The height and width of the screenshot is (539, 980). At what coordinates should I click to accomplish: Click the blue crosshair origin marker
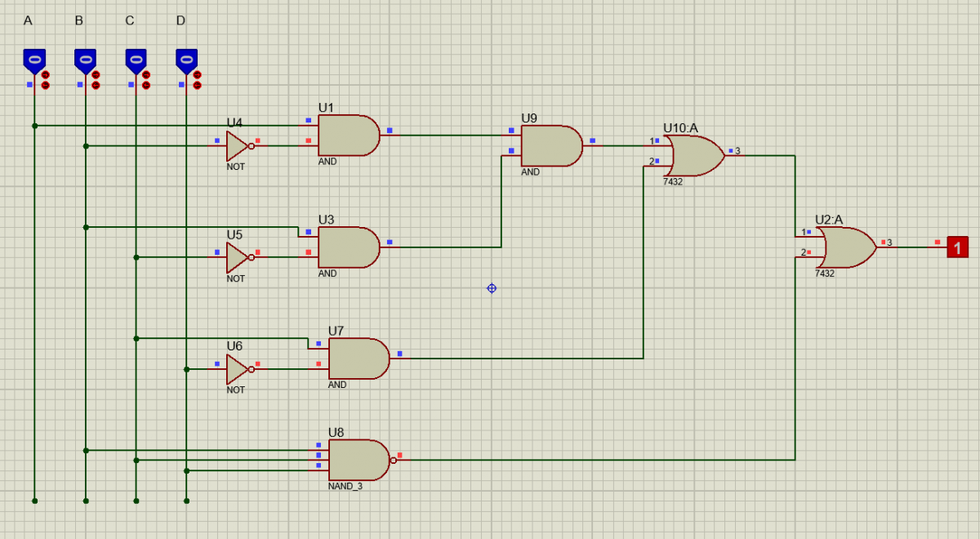click(492, 288)
